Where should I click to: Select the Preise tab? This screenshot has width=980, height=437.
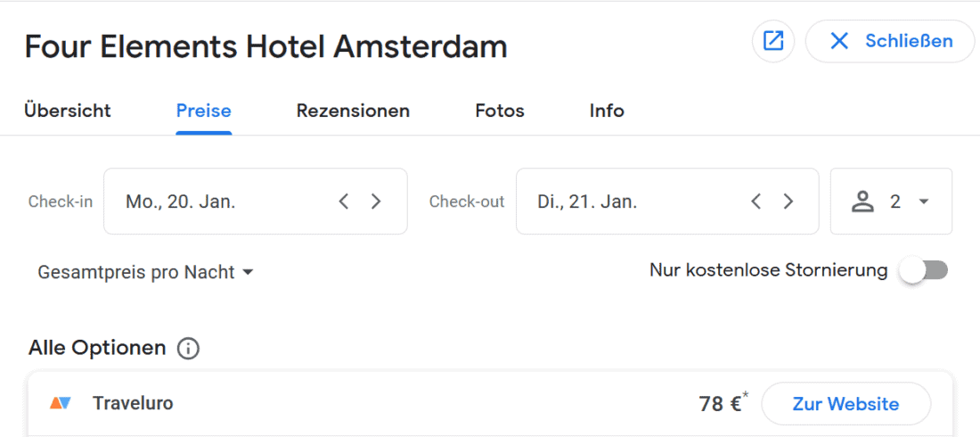(x=203, y=111)
